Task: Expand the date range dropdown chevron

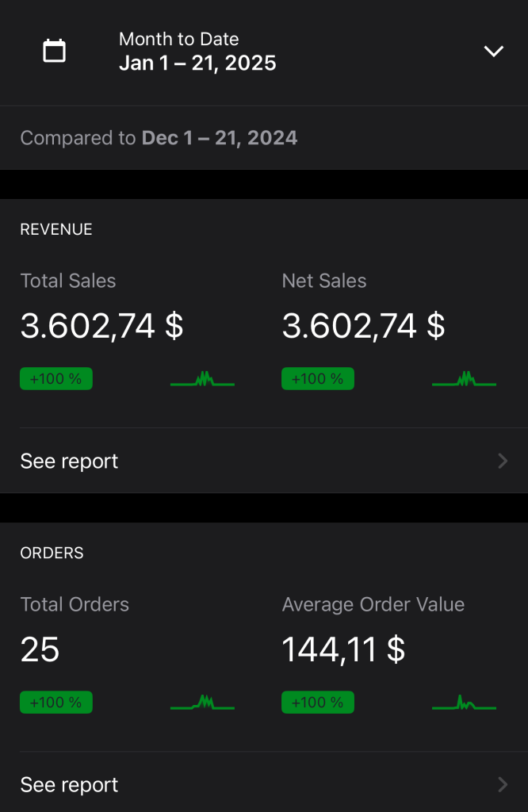Action: click(x=493, y=51)
